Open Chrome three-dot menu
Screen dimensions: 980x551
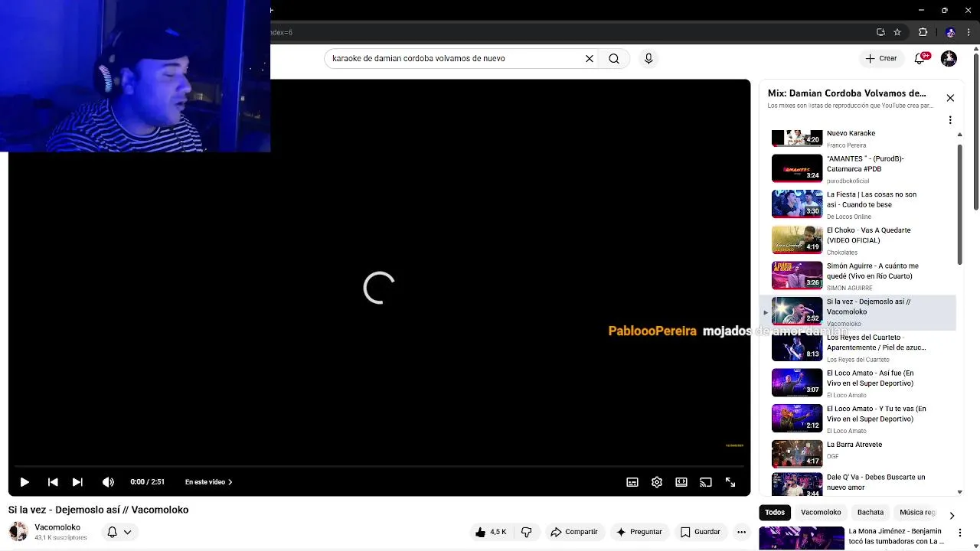[x=969, y=32]
